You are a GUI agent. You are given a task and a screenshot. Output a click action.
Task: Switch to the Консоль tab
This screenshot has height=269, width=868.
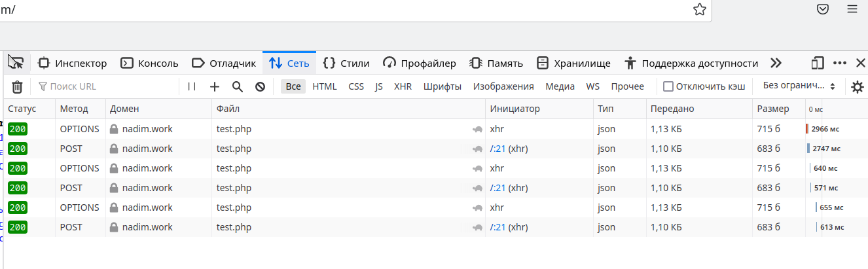pyautogui.click(x=149, y=63)
